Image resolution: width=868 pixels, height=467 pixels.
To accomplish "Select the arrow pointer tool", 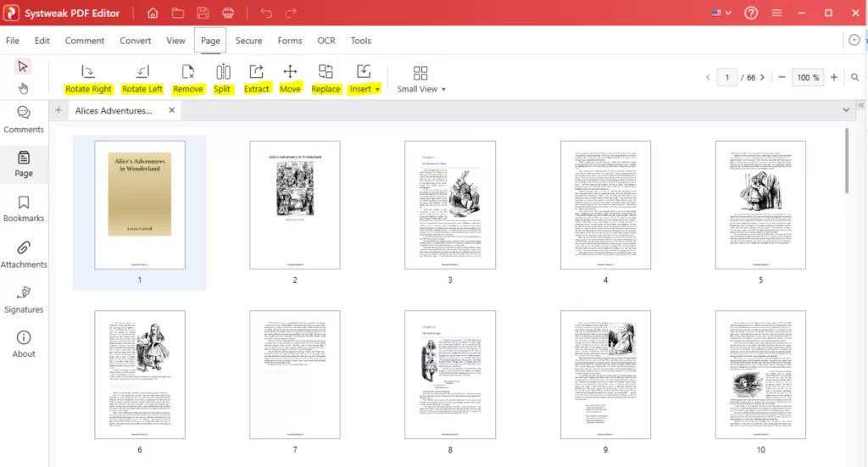I will click(x=23, y=66).
